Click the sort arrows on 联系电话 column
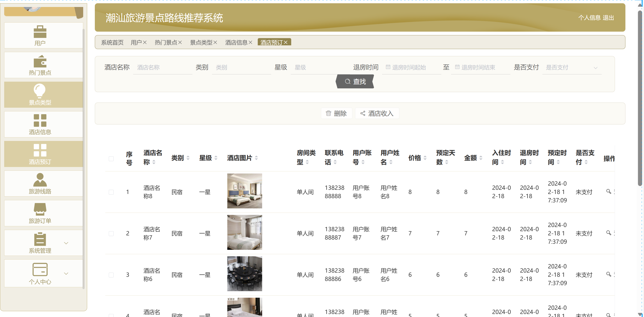 335,162
